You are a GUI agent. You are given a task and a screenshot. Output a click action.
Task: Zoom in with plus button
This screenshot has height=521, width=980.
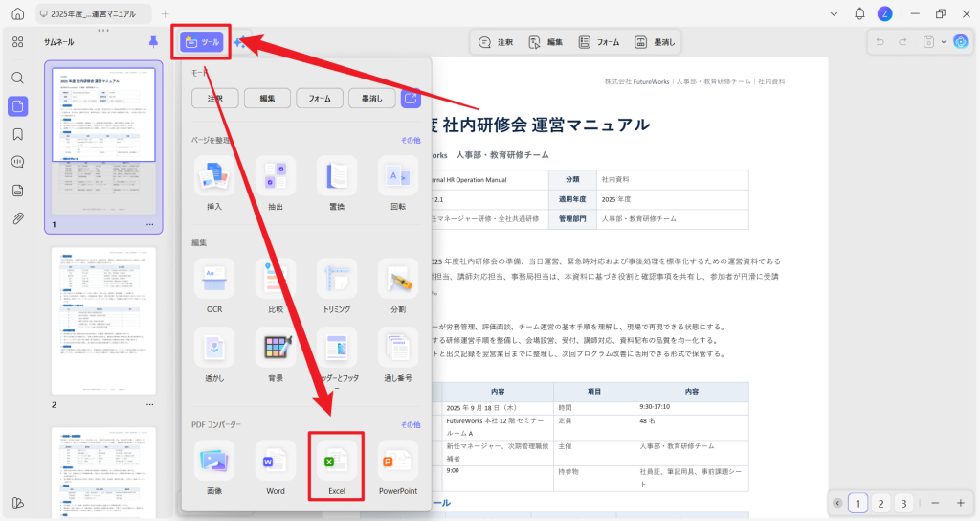tap(961, 503)
